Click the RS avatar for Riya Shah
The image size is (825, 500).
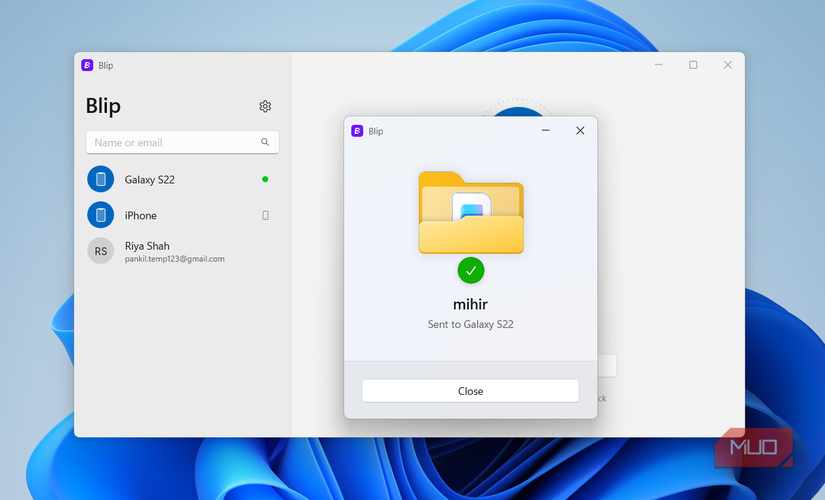[x=100, y=251]
